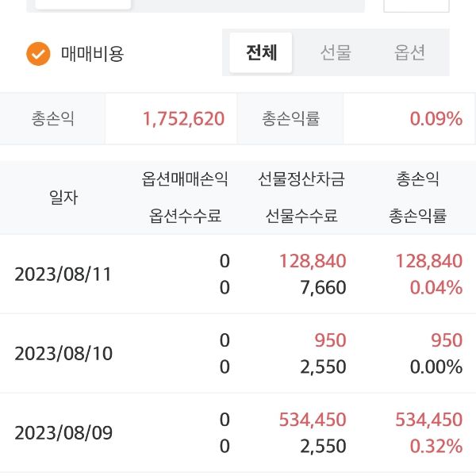The image size is (476, 476).
Task: Click the 총손익률 value 0.09%
Action: point(436,119)
